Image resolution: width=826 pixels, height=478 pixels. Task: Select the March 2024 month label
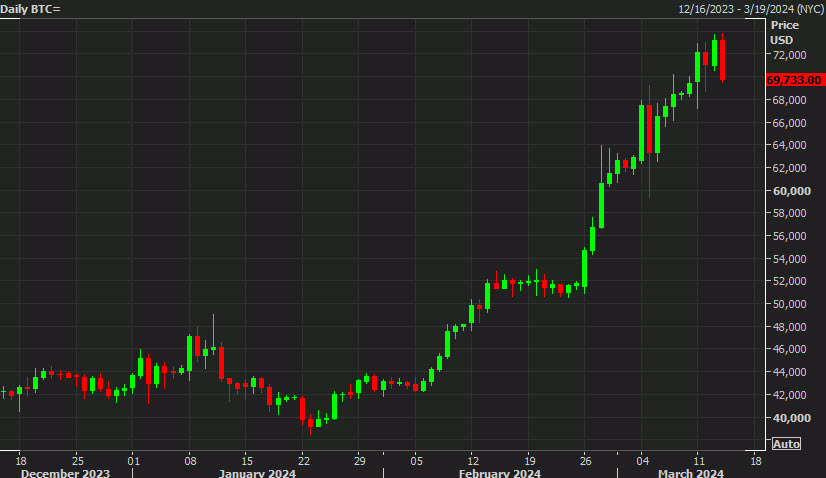click(690, 473)
